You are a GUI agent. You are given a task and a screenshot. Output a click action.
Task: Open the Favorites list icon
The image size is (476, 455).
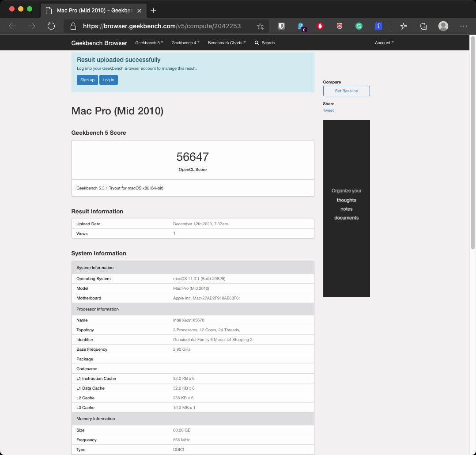404,27
